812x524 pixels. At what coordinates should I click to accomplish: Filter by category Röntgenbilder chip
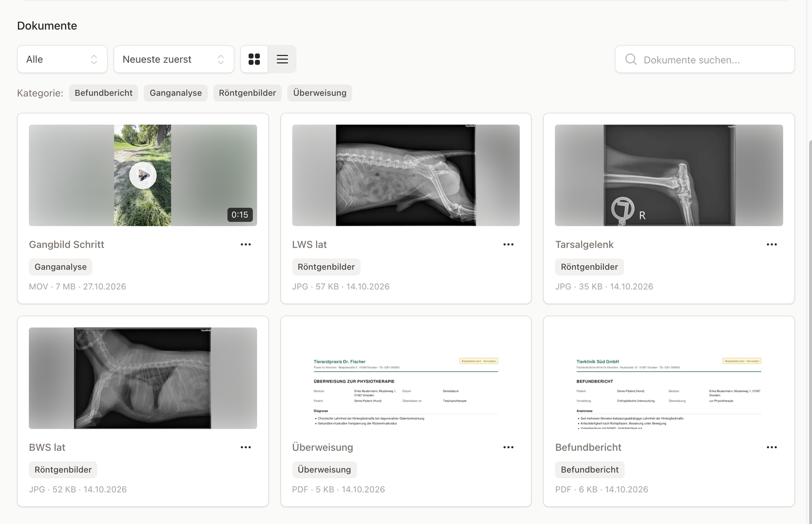[247, 93]
